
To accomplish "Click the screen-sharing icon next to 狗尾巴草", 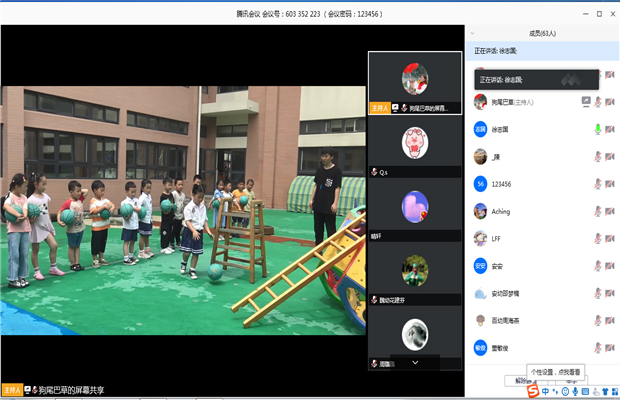I will [586, 101].
